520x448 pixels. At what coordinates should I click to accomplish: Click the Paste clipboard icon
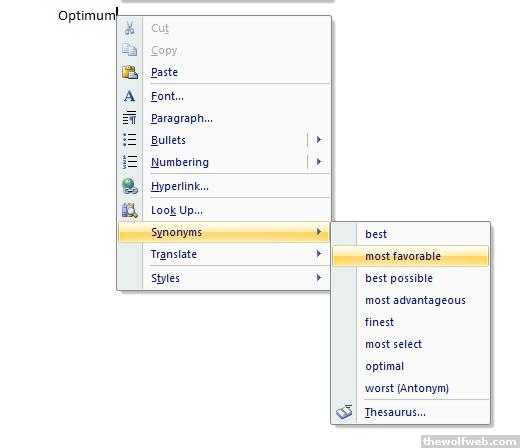(x=130, y=72)
